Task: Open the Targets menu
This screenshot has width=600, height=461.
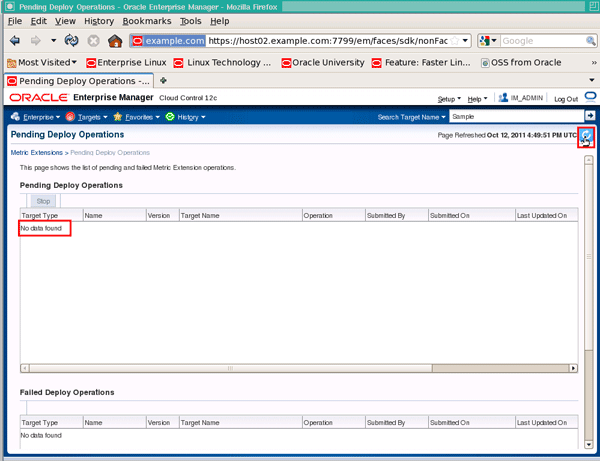Action: coord(86,117)
